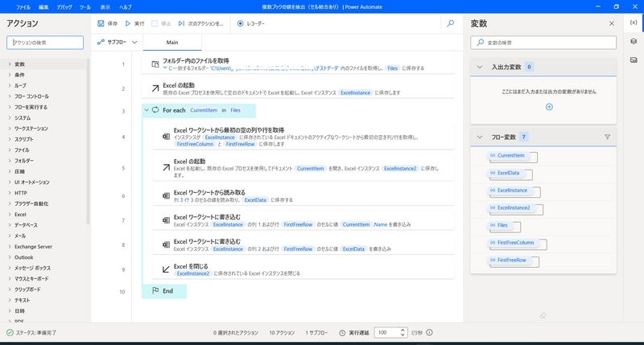Select Excel read worksheet action icon
644x345 pixels.
[166, 195]
